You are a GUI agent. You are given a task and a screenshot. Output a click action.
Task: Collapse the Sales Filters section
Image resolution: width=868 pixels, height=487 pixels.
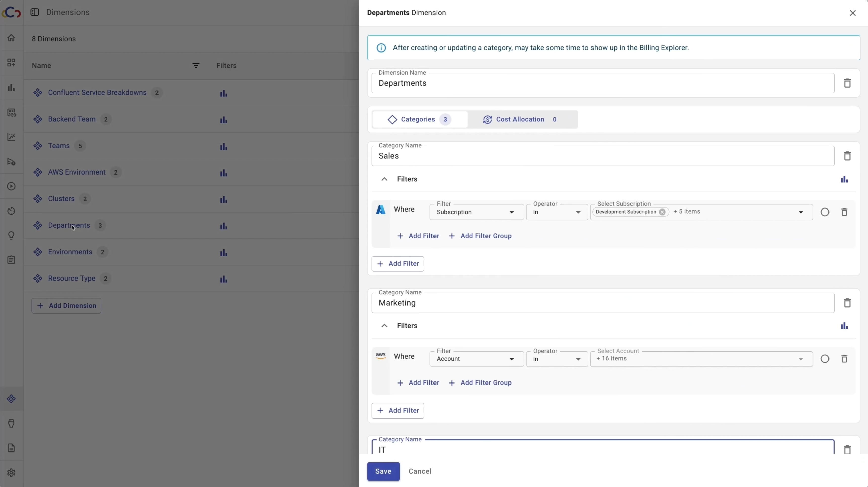coord(384,179)
